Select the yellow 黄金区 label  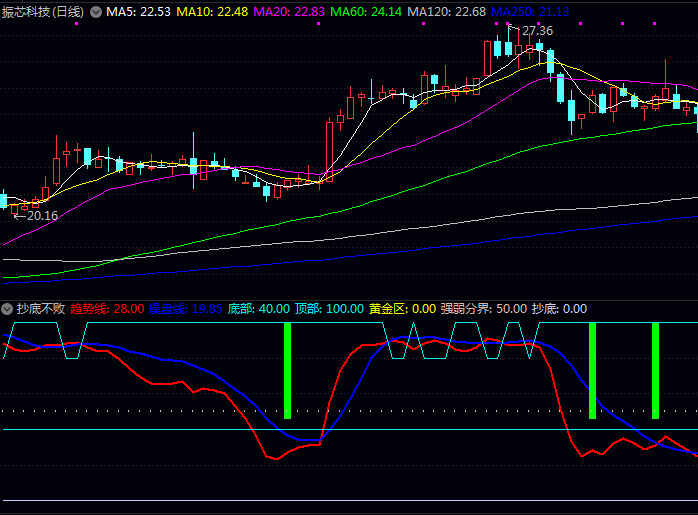(402, 309)
